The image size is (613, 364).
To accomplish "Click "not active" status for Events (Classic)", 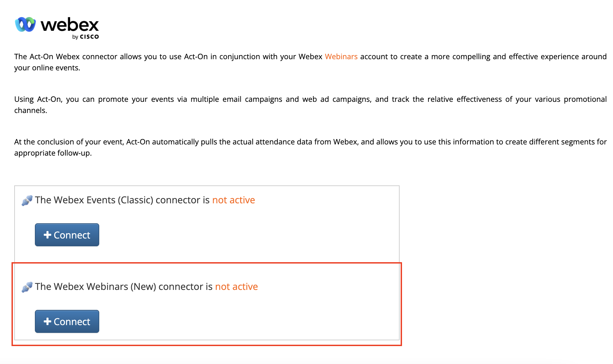I will click(234, 200).
